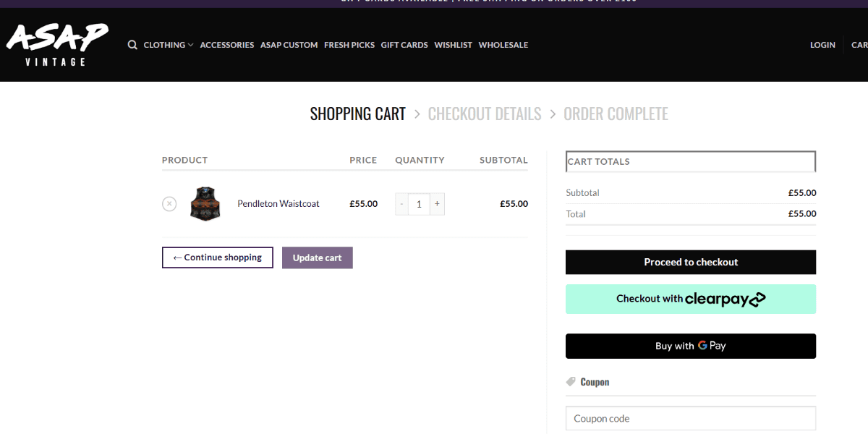Open the Cart link in header
The height and width of the screenshot is (434, 868).
click(x=859, y=45)
